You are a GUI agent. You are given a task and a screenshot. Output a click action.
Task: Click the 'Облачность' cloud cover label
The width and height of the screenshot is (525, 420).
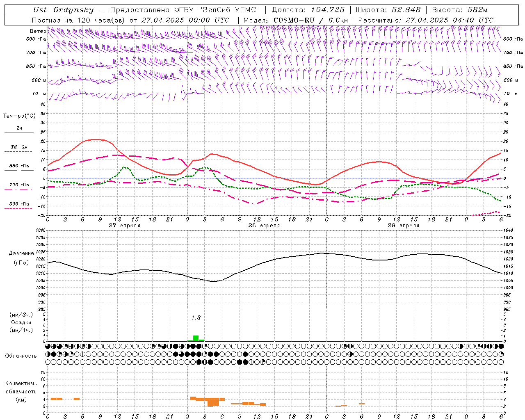pyautogui.click(x=21, y=356)
